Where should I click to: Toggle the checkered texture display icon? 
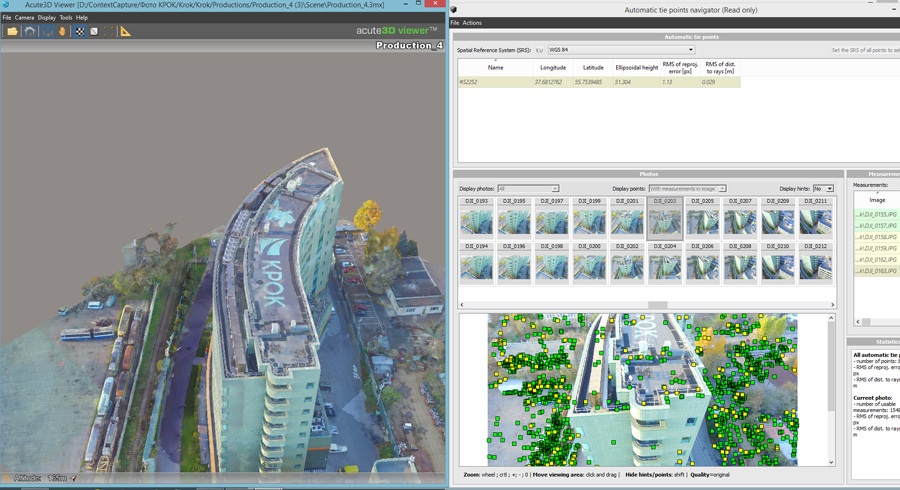[x=80, y=32]
